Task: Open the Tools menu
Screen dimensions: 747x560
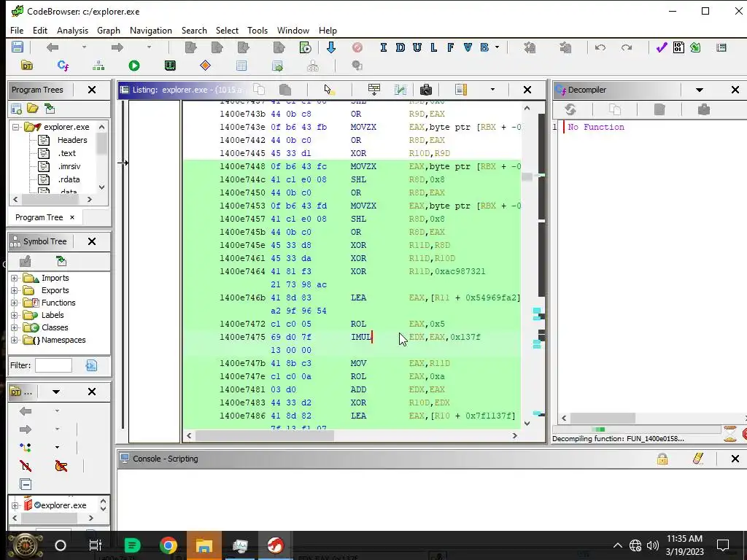Action: [x=258, y=31]
